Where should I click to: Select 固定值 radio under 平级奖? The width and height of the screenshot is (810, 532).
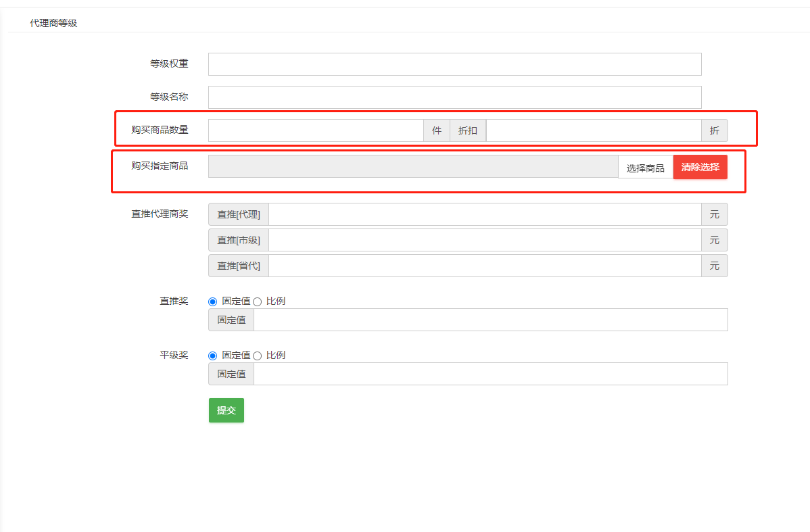point(213,356)
